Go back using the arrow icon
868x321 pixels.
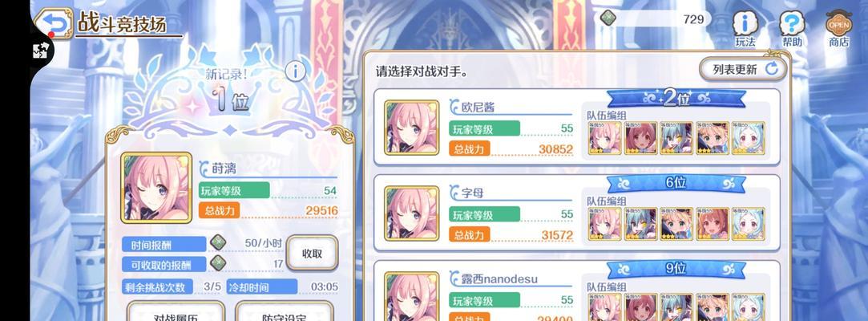[53, 23]
